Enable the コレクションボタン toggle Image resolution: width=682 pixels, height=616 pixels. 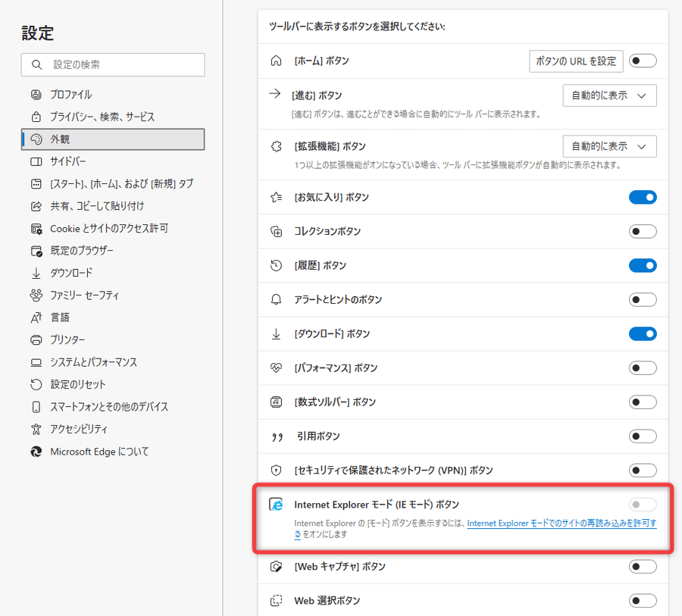coord(643,231)
